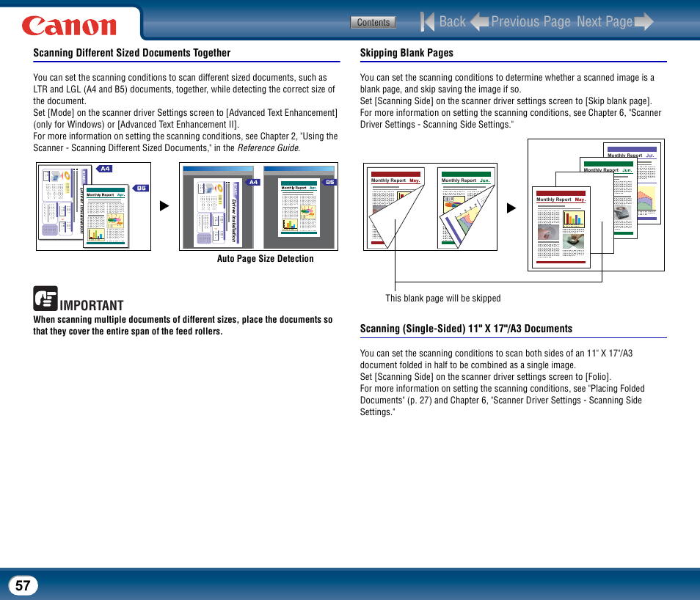Viewport: 700px width, 600px height.
Task: Click the IMPORTANT pointing-hand icon
Action: pos(45,299)
